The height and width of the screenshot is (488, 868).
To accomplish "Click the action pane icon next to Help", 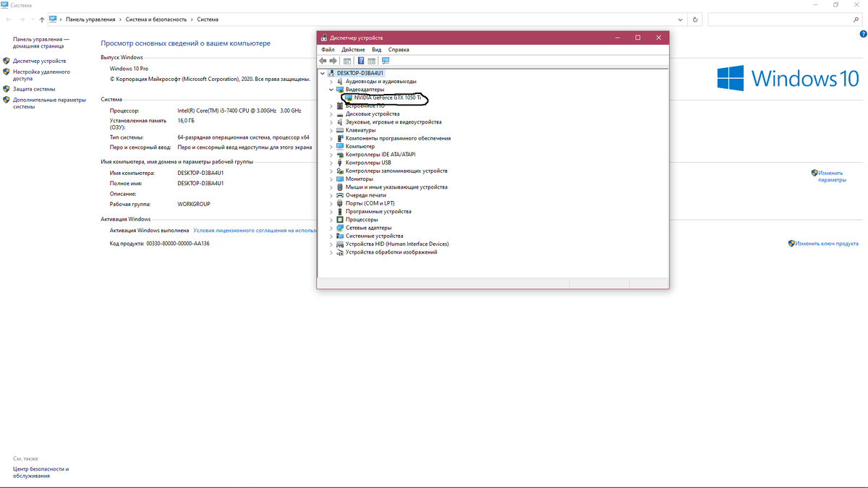I will click(x=372, y=61).
